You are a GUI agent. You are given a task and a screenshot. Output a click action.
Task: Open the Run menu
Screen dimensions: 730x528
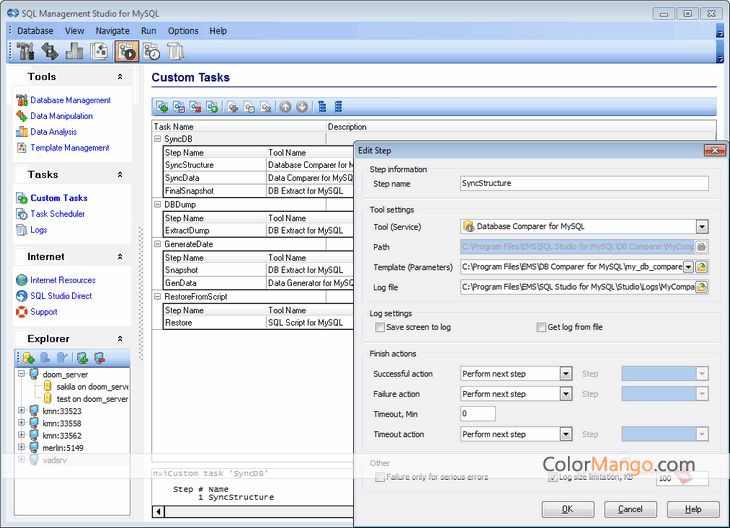(x=149, y=31)
